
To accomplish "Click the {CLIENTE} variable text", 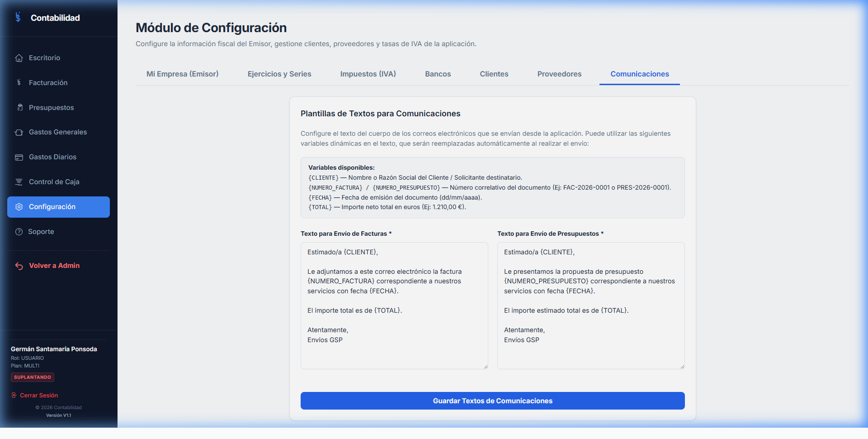I will pos(323,178).
